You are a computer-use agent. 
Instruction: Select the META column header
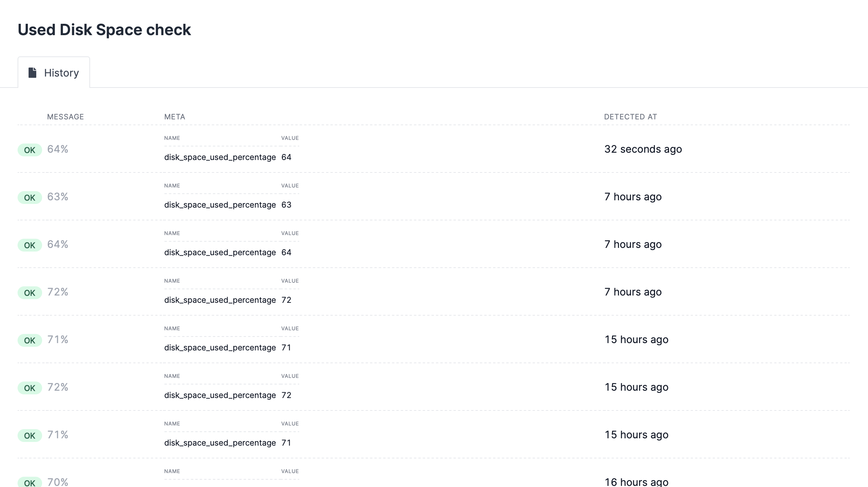175,117
